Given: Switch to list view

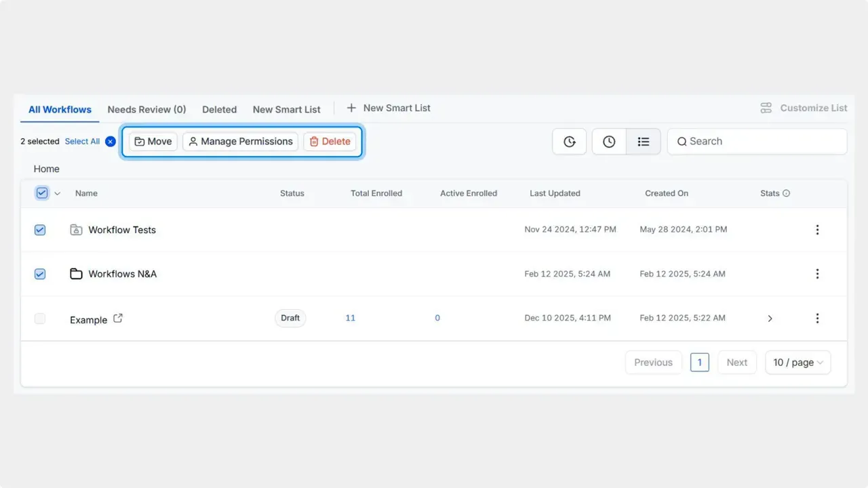Looking at the screenshot, I should (x=643, y=141).
